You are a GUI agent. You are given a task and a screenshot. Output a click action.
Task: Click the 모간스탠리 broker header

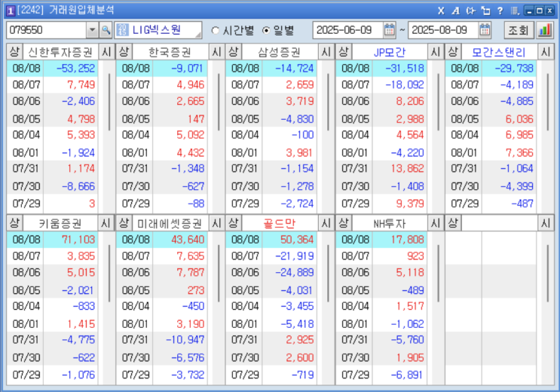pyautogui.click(x=499, y=52)
